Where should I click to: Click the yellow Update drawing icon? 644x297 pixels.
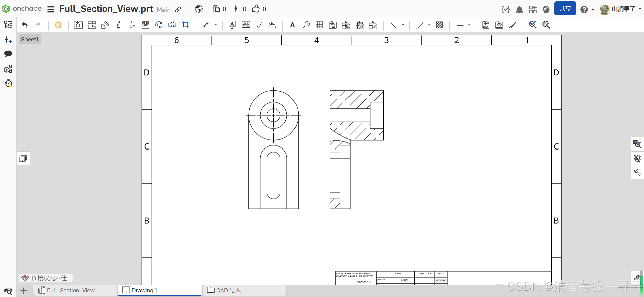click(58, 25)
